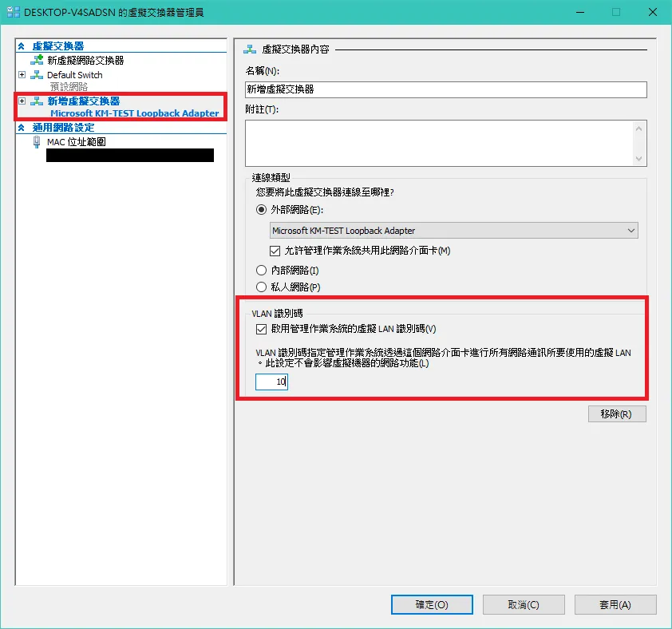
Task: Collapse the 虛擬交換器 section chevron
Action: pos(21,45)
